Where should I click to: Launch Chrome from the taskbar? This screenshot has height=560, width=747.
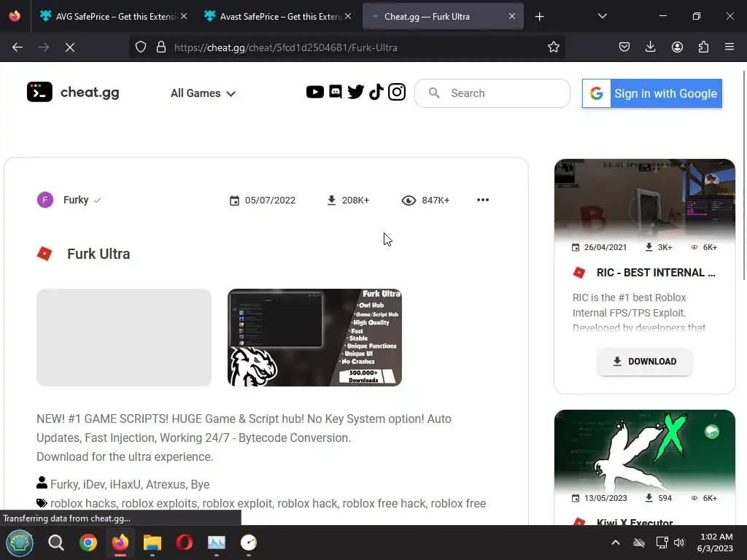tap(88, 542)
